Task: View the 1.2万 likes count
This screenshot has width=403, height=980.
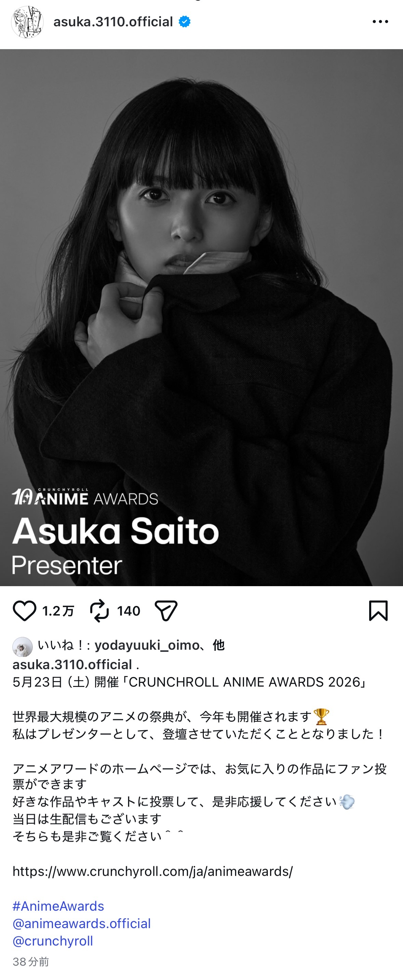Action: (x=58, y=611)
